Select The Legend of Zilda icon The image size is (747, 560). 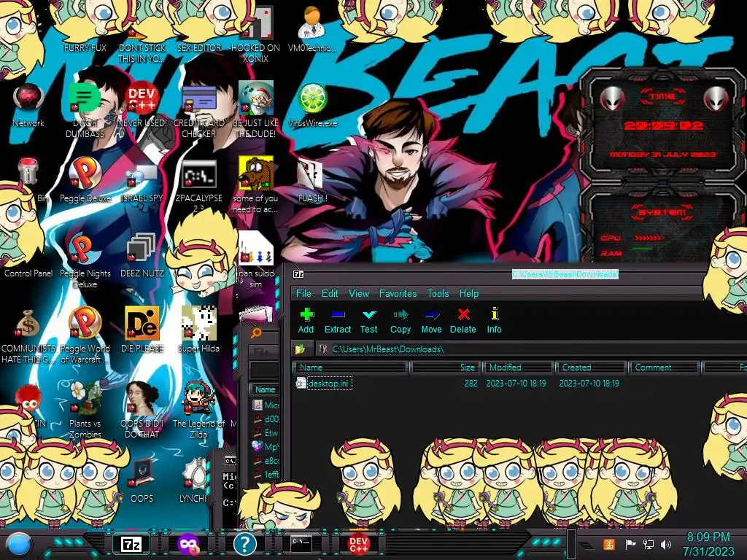[199, 411]
